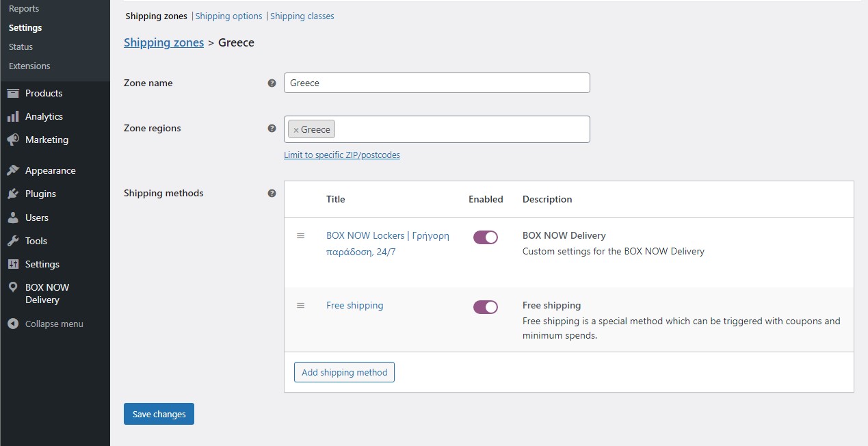Click the Plugins plug icon
The height and width of the screenshot is (446, 868).
click(13, 194)
